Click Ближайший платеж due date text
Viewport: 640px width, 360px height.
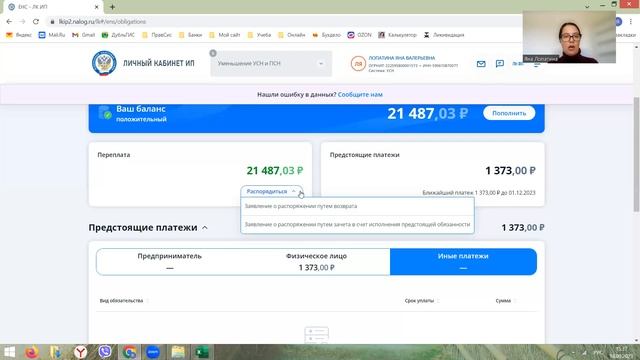479,193
